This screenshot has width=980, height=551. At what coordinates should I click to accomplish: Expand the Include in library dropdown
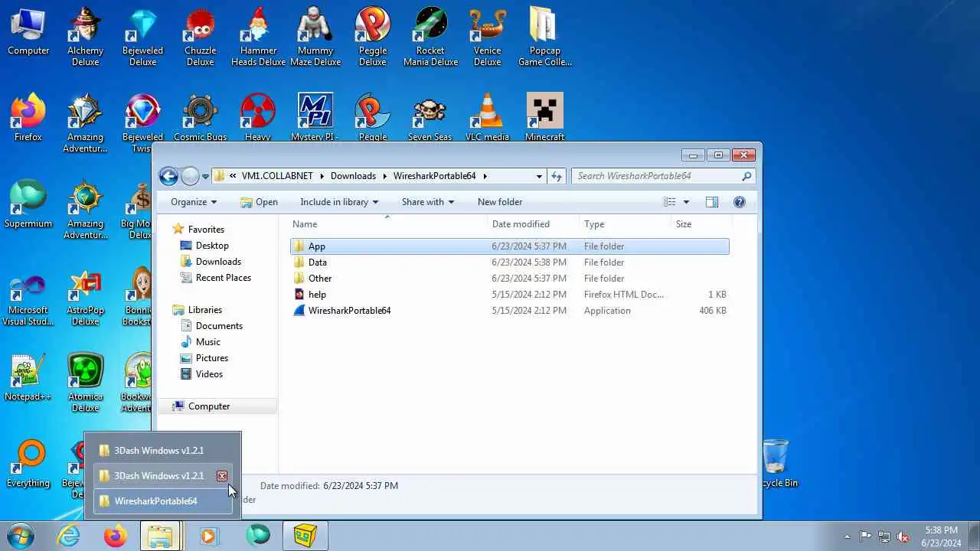click(339, 202)
